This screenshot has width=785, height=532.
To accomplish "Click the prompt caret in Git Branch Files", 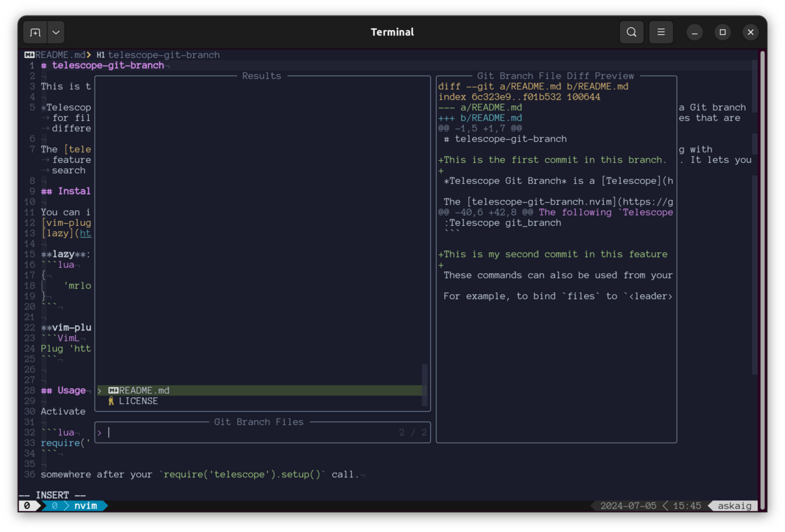I will click(99, 432).
